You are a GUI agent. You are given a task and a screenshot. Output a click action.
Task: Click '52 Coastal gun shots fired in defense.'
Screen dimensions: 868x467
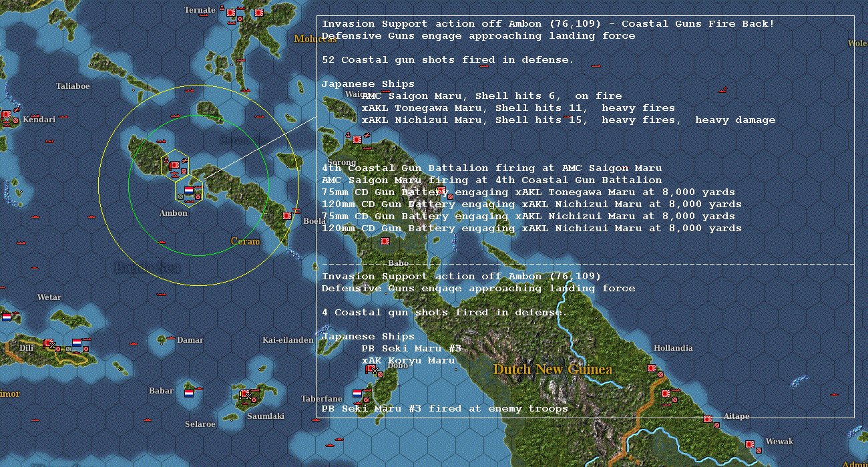point(447,59)
